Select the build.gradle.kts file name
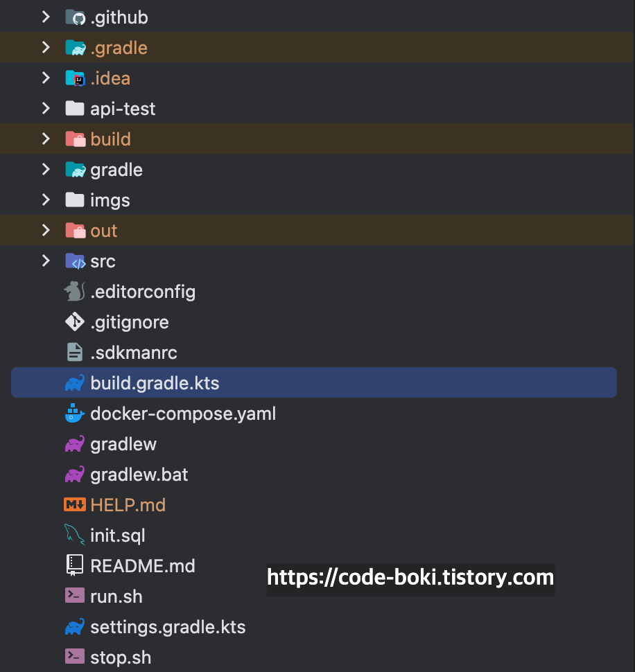635x672 pixels. (x=155, y=384)
